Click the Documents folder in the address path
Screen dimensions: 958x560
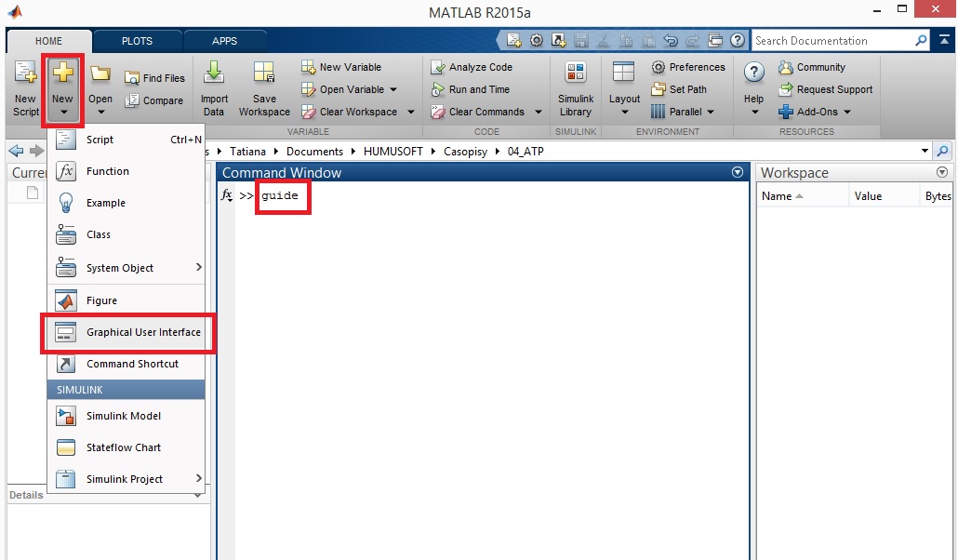pyautogui.click(x=314, y=152)
